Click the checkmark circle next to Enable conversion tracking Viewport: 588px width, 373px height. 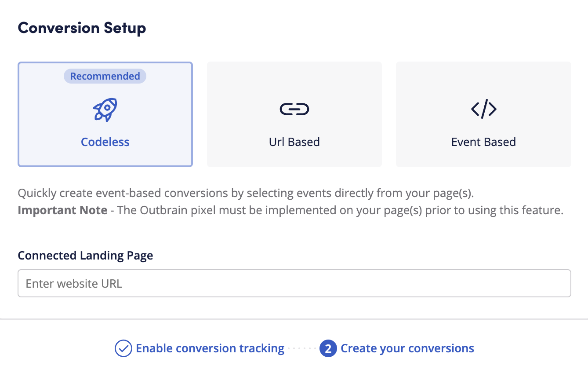click(x=123, y=348)
